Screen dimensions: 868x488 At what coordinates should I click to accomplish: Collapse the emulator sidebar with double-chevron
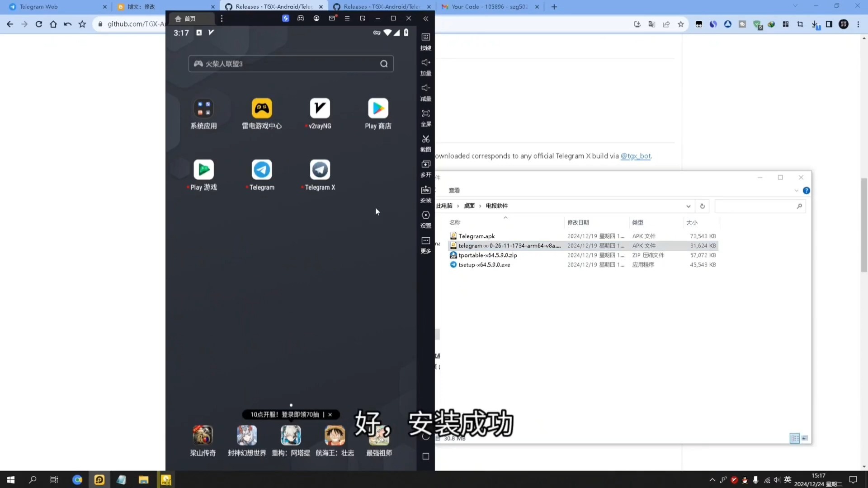(x=425, y=19)
